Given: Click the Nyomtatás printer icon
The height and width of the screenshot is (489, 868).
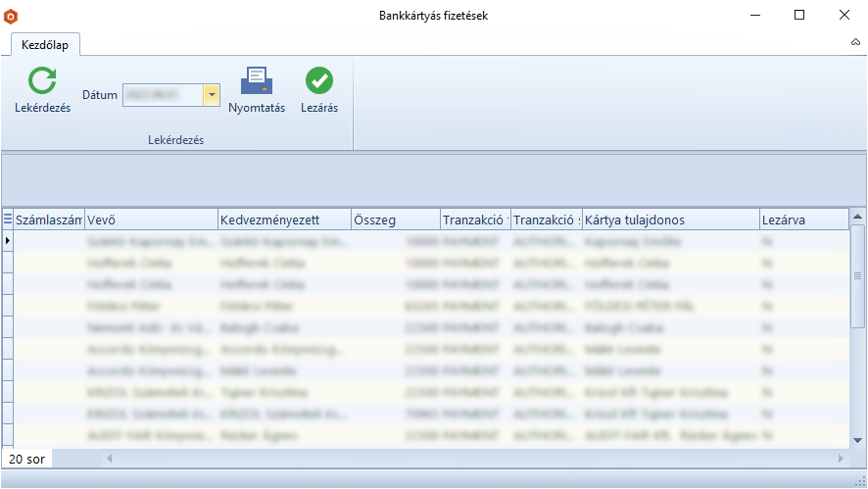Looking at the screenshot, I should click(257, 81).
